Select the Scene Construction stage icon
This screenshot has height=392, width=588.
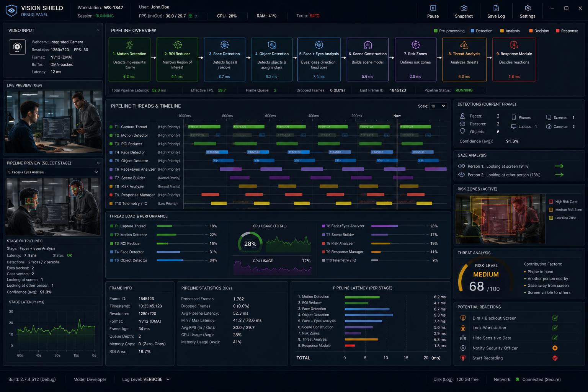[367, 45]
